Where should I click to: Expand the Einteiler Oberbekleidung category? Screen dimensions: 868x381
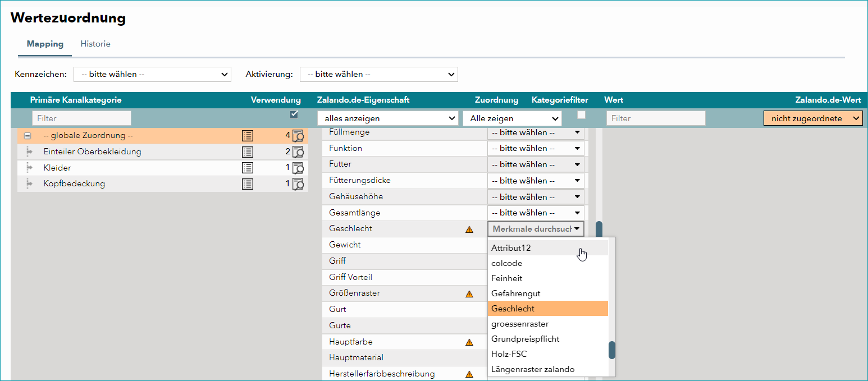(x=29, y=152)
